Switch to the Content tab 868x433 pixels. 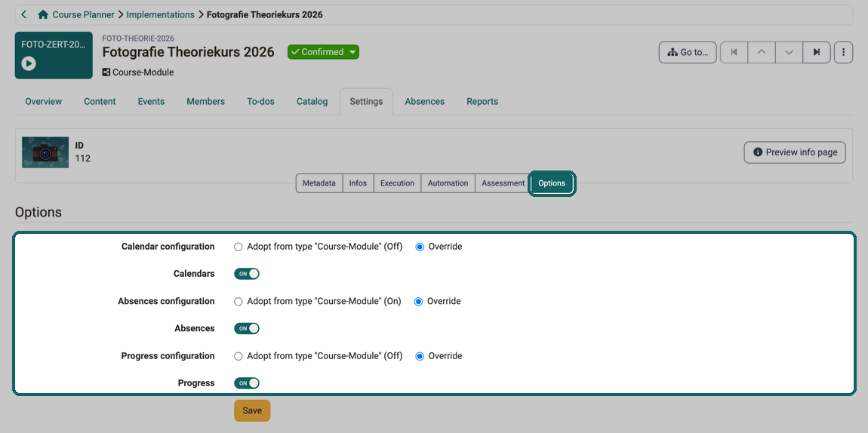point(100,101)
